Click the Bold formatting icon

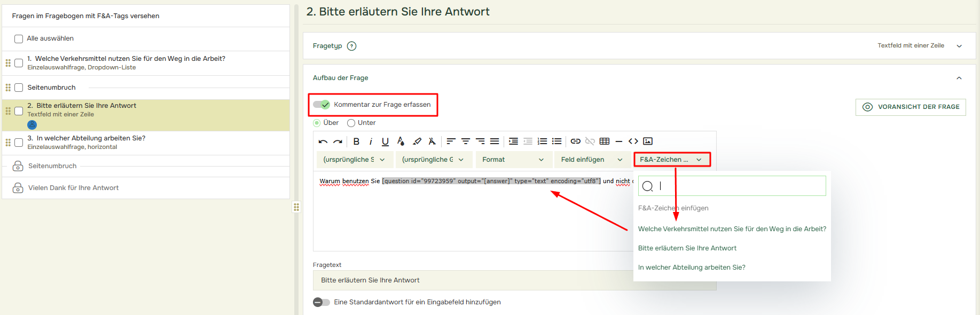point(356,141)
